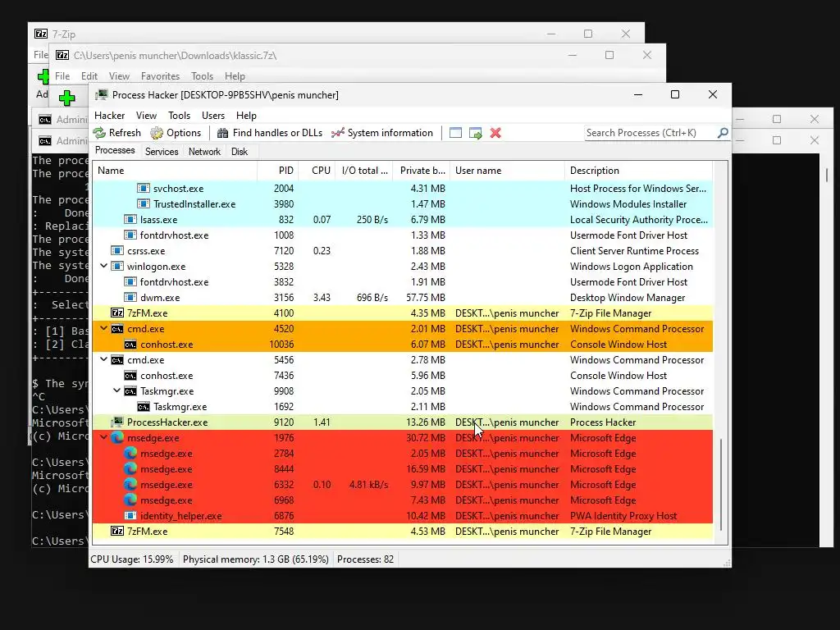Click the msedge.exe 6968 Edge icon
The image size is (840, 630).
click(x=130, y=500)
